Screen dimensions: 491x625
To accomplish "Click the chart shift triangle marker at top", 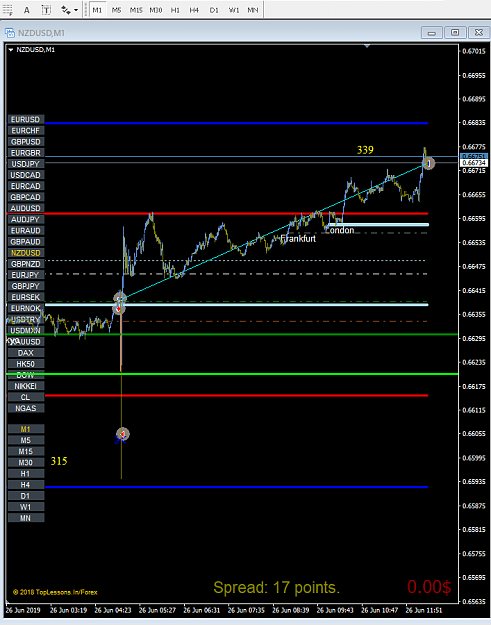I will pyautogui.click(x=367, y=46).
